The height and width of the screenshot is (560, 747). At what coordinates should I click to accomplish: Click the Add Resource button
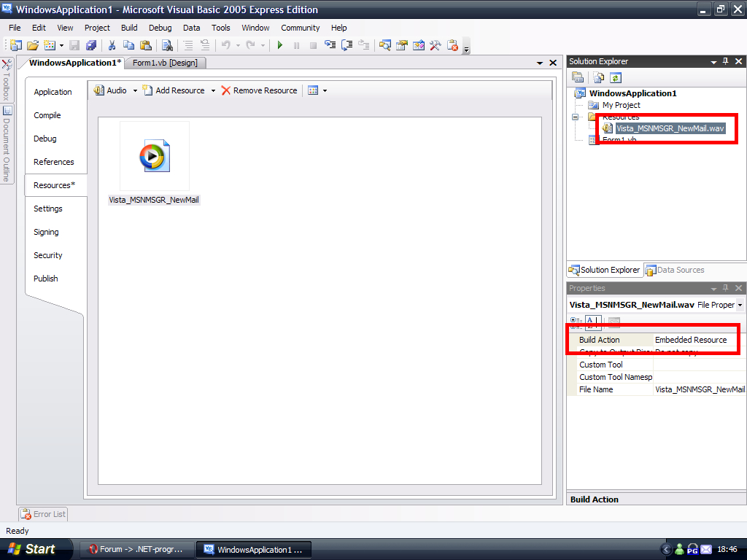pos(174,90)
